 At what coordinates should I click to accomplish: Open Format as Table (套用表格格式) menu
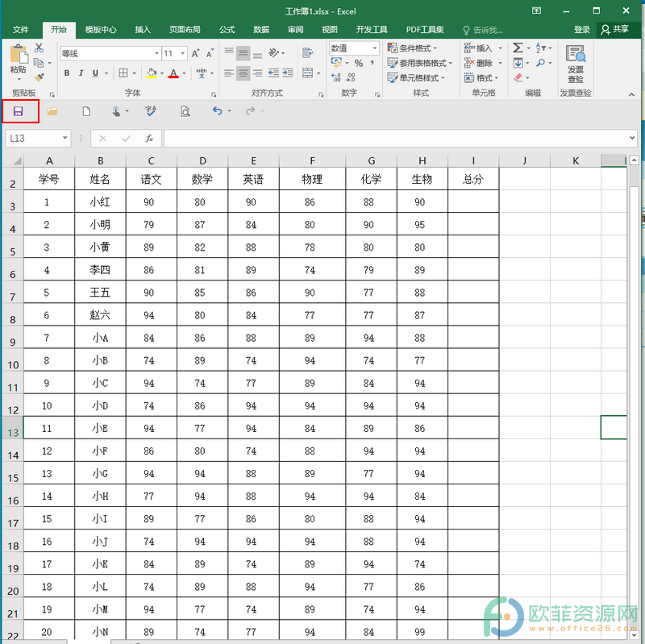420,63
